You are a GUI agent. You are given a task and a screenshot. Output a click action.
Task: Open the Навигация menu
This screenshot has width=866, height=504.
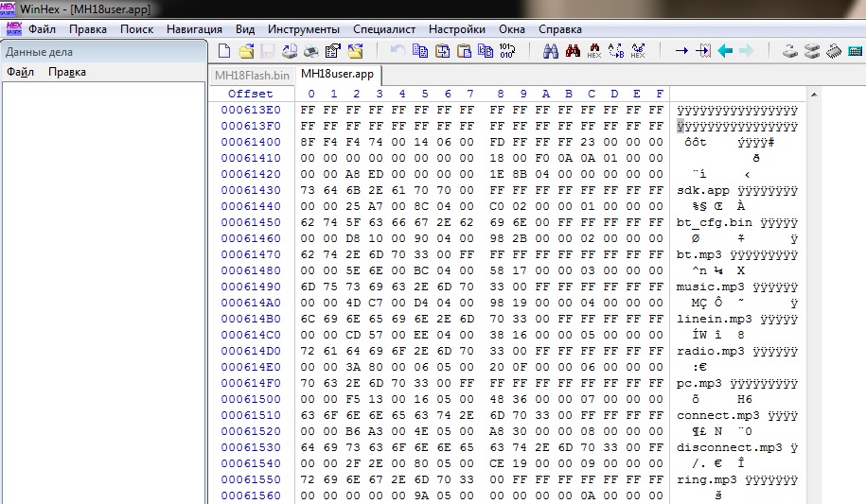194,29
